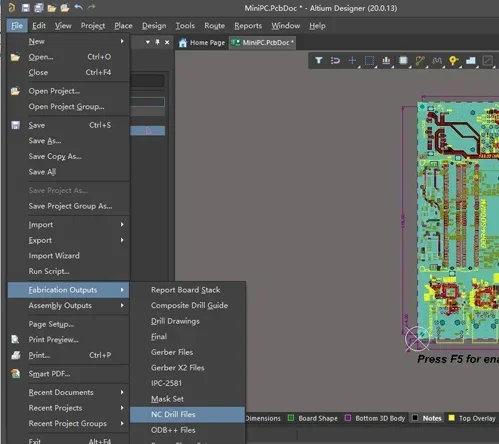The height and width of the screenshot is (444, 499).
Task: Switch to the MiniPC.PcbDoc tab
Action: pyautogui.click(x=262, y=43)
